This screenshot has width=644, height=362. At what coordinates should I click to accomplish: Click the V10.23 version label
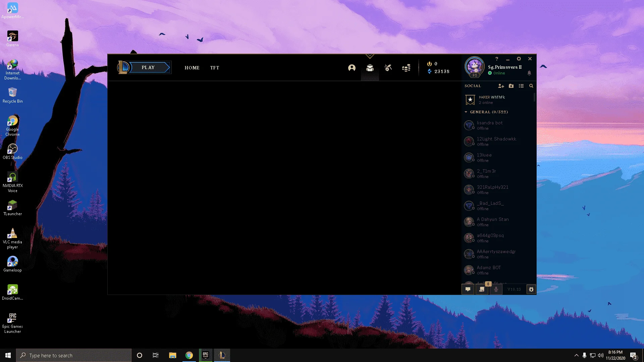coord(514,289)
